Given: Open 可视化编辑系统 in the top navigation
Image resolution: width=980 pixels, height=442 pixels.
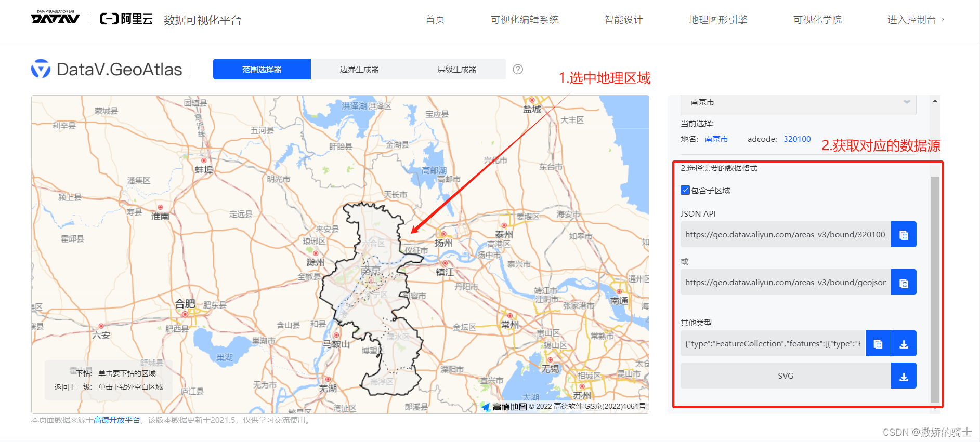Looking at the screenshot, I should [x=525, y=20].
